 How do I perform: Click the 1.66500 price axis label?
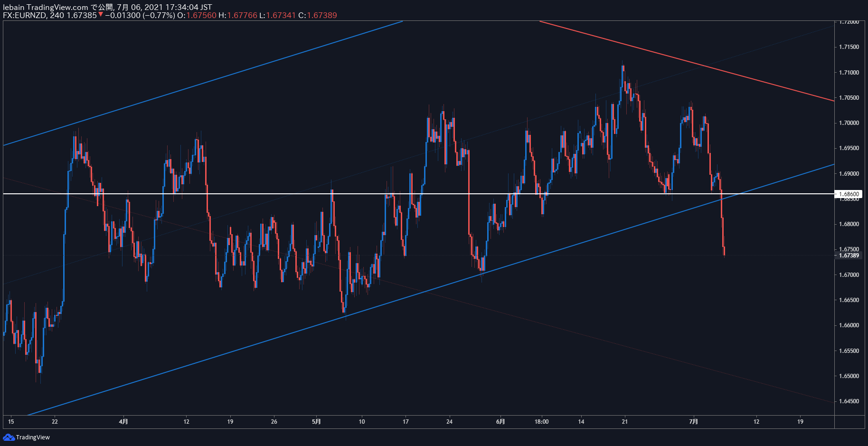pyautogui.click(x=849, y=300)
